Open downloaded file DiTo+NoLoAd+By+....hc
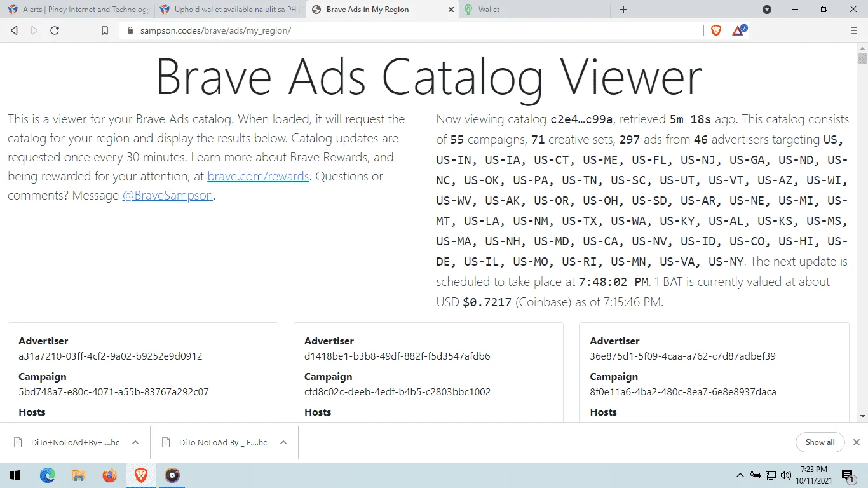This screenshot has height=488, width=868. pyautogui.click(x=67, y=443)
